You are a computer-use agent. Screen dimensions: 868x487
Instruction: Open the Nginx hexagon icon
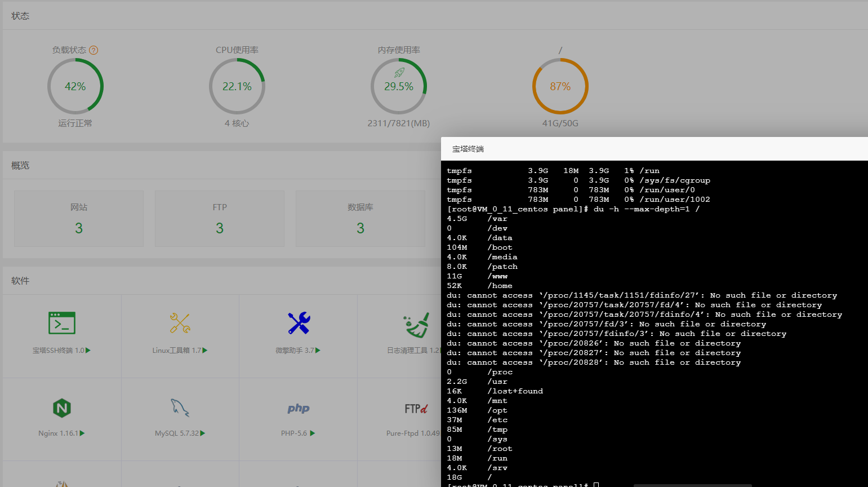pyautogui.click(x=62, y=408)
